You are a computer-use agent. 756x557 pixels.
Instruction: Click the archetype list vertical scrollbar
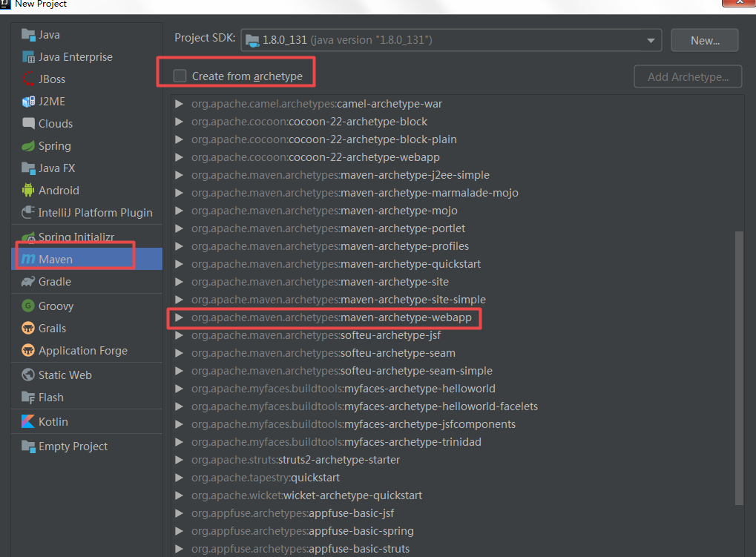pos(739,368)
